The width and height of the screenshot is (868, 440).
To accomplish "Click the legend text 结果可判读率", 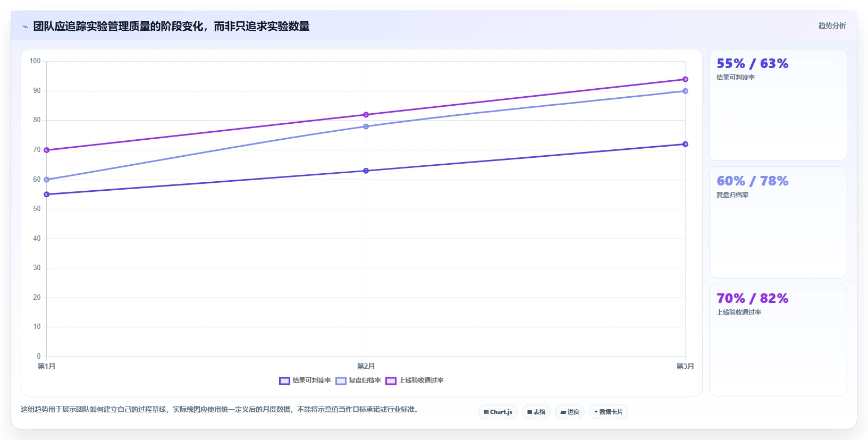I will (x=311, y=380).
